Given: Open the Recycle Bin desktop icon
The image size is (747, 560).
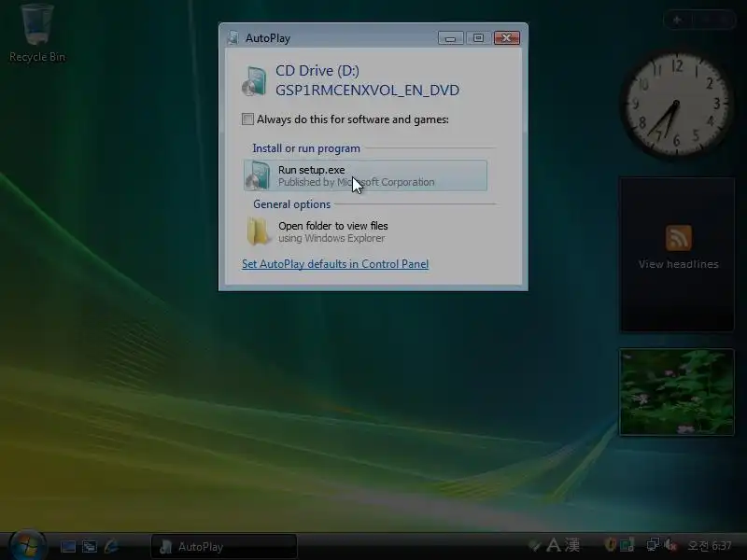Looking at the screenshot, I should [37, 33].
